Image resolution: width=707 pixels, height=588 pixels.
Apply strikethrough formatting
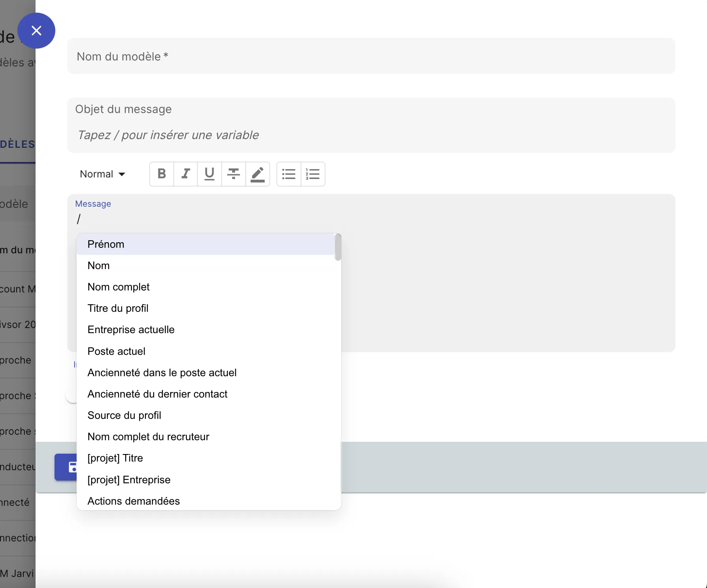click(233, 174)
